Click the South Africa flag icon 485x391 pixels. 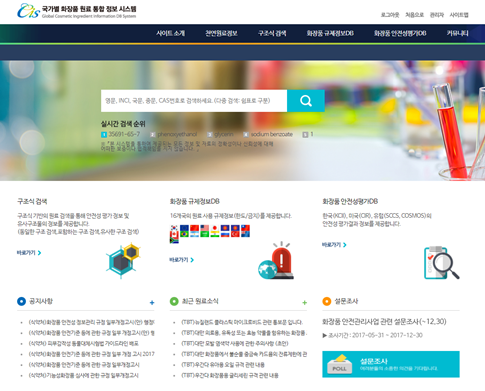click(x=174, y=241)
